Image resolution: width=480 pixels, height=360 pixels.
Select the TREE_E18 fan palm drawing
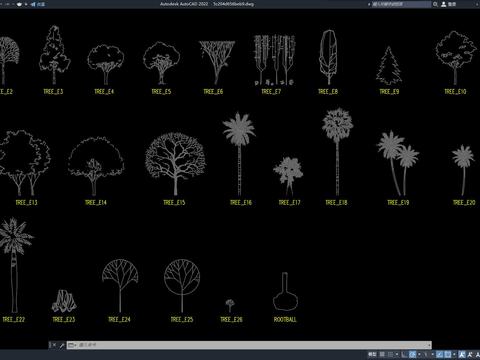(x=337, y=152)
